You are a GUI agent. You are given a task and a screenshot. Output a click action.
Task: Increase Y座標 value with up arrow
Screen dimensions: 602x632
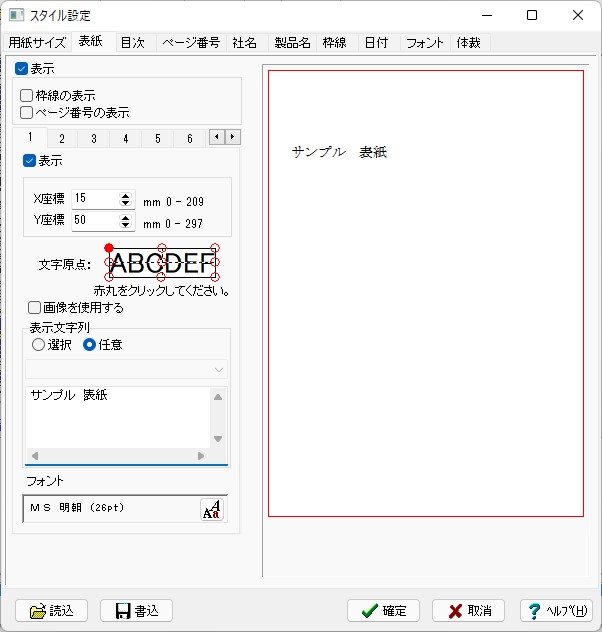coord(126,217)
